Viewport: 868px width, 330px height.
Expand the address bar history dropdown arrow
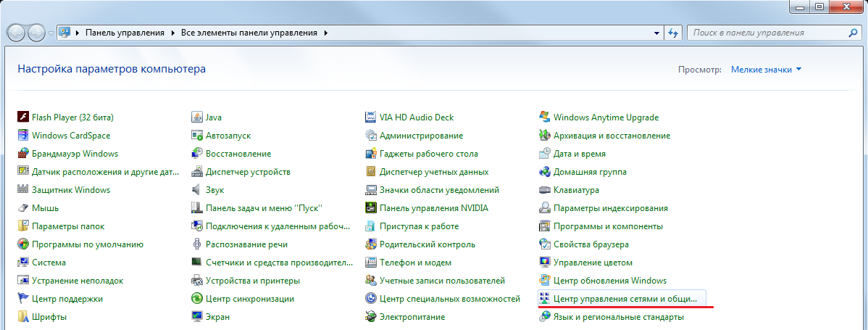pyautogui.click(x=657, y=33)
